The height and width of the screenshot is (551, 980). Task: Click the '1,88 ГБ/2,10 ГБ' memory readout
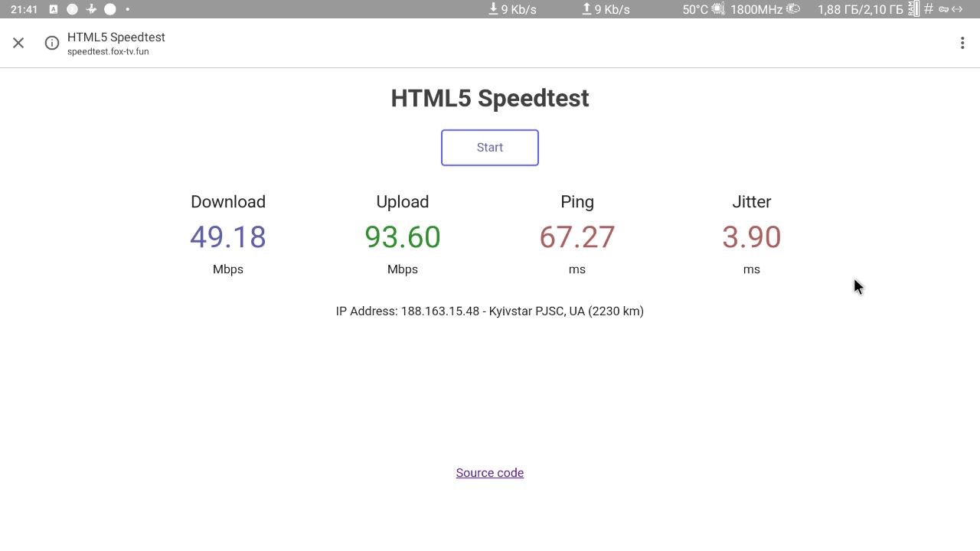(861, 9)
